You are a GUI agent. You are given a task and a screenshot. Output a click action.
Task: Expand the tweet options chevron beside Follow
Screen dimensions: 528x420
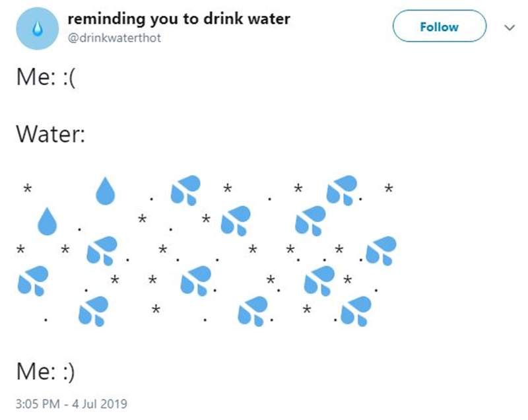[508, 28]
